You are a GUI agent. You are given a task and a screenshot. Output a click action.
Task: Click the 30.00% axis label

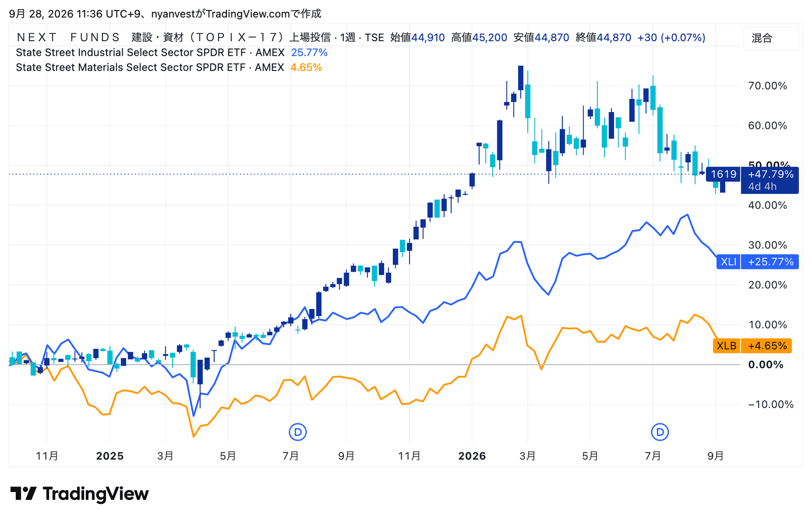click(767, 245)
